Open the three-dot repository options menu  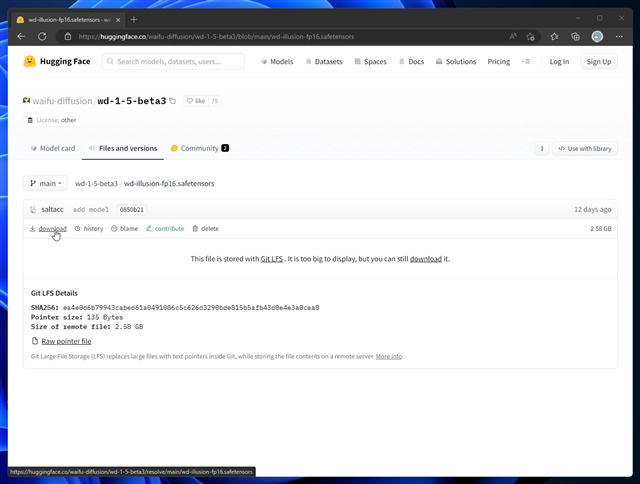pyautogui.click(x=542, y=149)
